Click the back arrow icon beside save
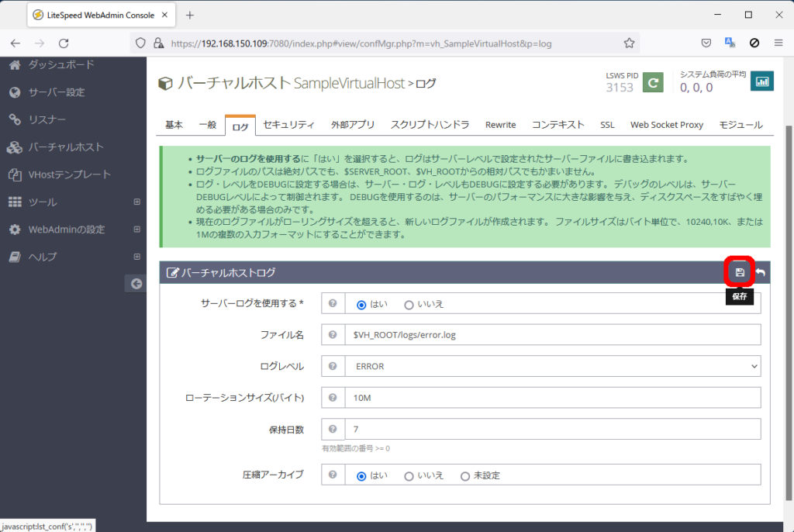794x532 pixels. pos(761,273)
